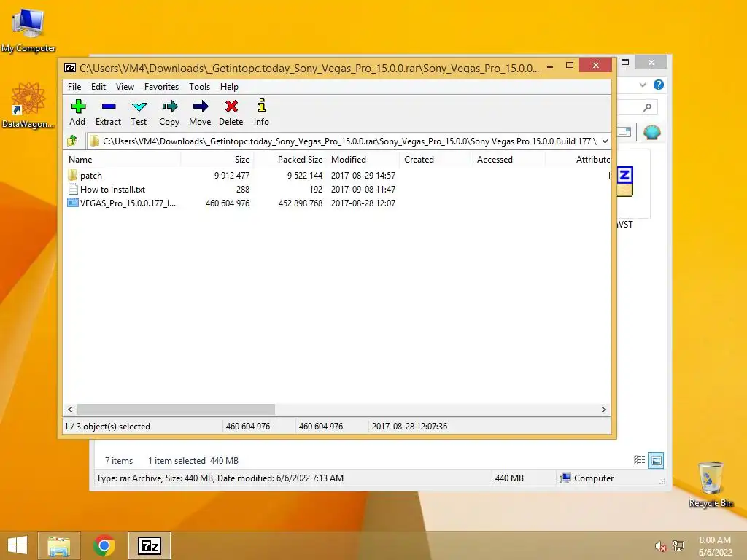The image size is (747, 560).
Task: Sort by the Packed Size column header
Action: click(290, 160)
